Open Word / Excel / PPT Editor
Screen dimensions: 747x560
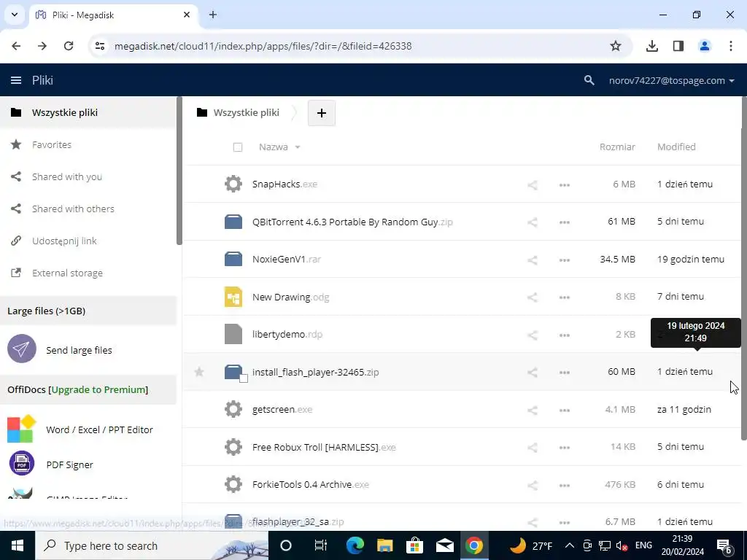tap(80, 429)
